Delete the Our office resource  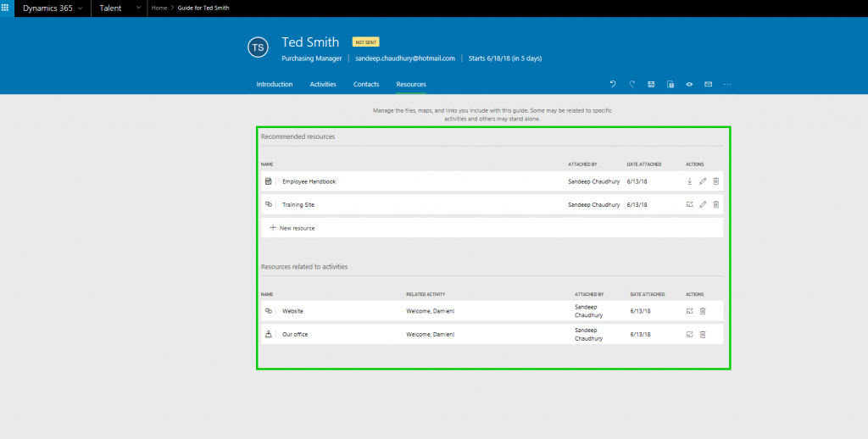703,335
